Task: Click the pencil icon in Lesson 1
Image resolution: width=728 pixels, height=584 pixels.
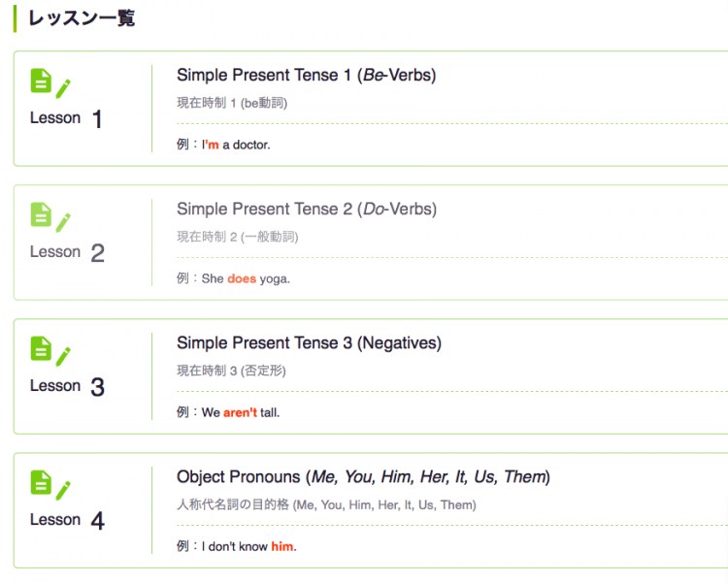Action: pyautogui.click(x=63, y=89)
